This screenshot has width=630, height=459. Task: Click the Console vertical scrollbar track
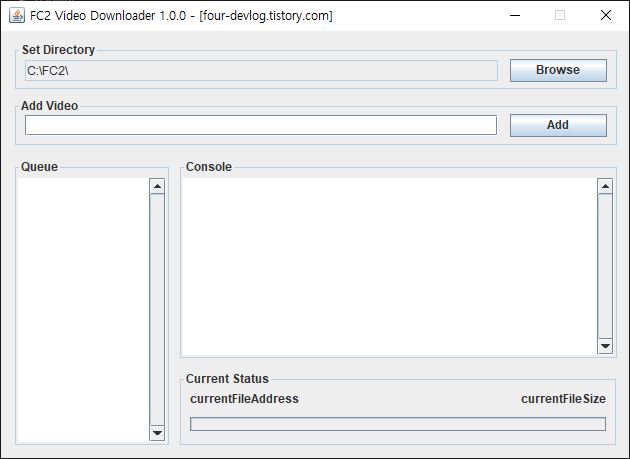pyautogui.click(x=605, y=266)
